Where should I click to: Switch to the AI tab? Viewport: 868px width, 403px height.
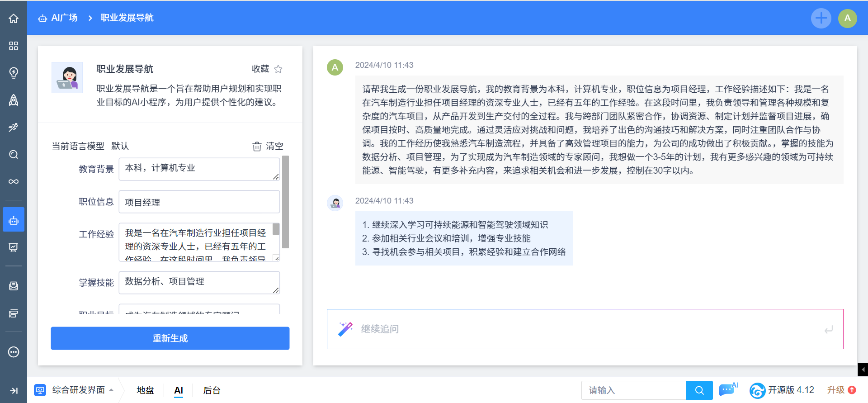point(179,390)
